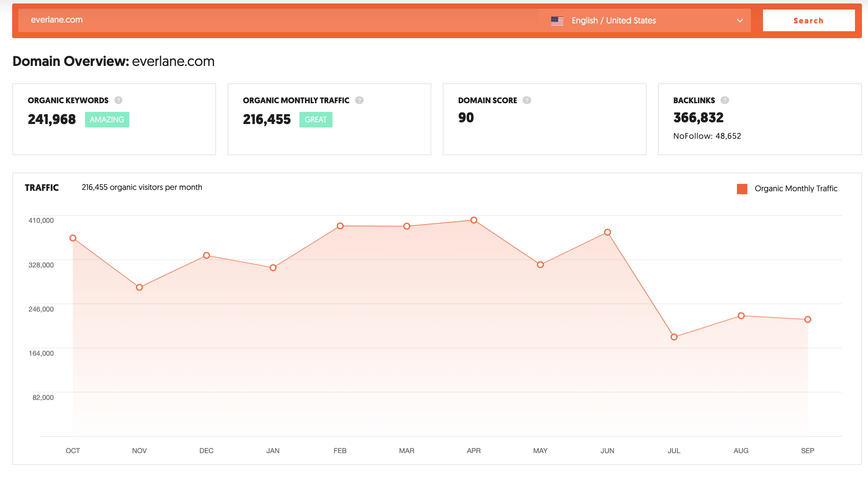Click the Domain Overview: everlane.com heading
Image resolution: width=868 pixels, height=477 pixels.
click(114, 61)
